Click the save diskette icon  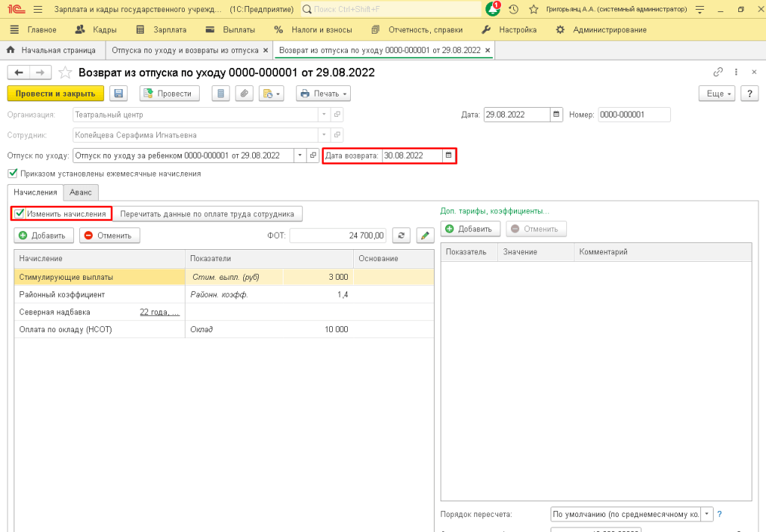(x=117, y=94)
